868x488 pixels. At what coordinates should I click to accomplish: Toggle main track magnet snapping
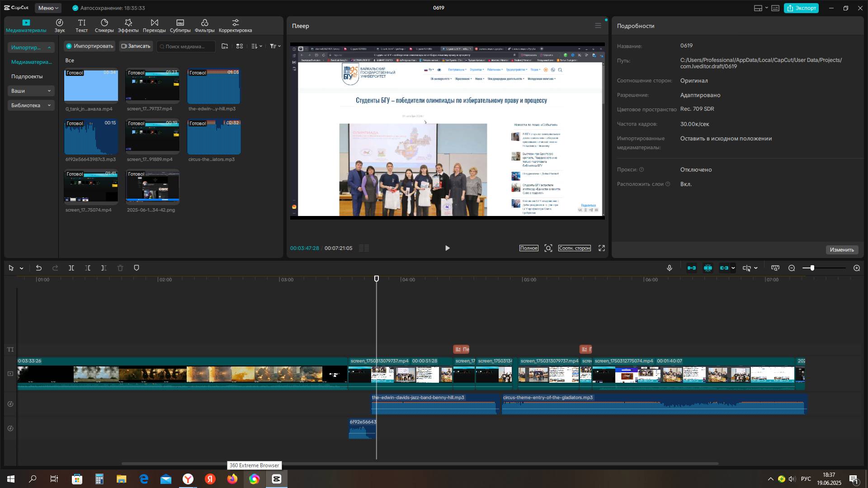pyautogui.click(x=692, y=268)
